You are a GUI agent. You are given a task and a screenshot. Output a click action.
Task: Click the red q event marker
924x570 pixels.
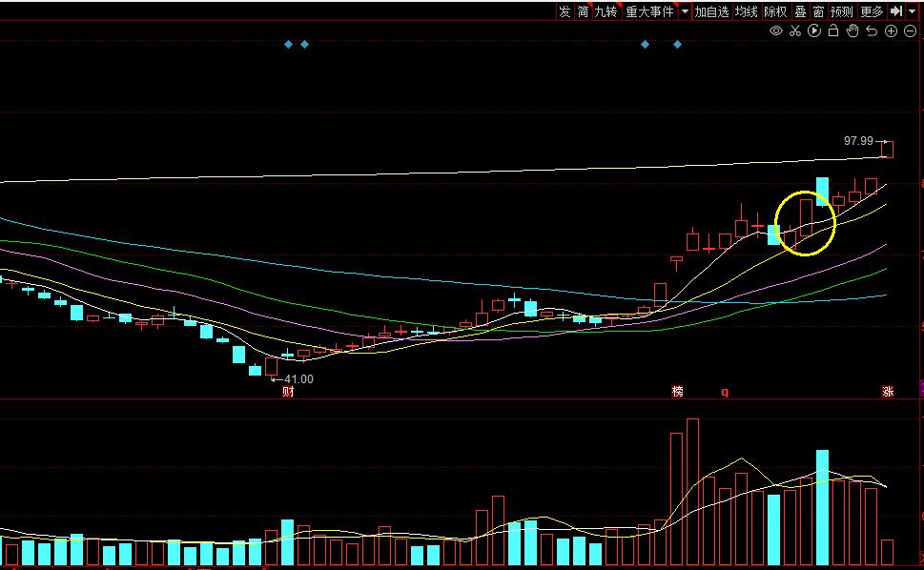click(725, 392)
